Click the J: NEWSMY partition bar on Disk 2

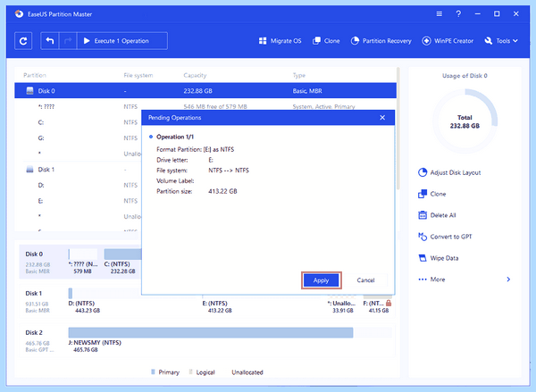[211, 332]
